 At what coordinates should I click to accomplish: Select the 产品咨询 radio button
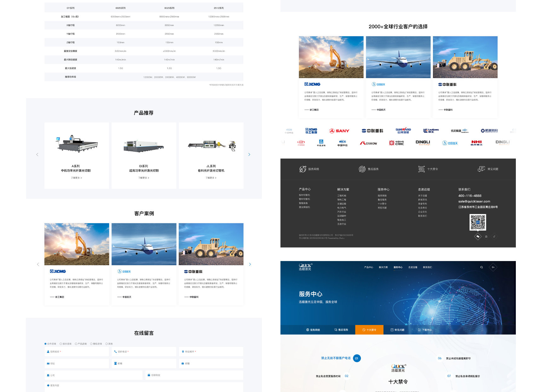coord(76,344)
